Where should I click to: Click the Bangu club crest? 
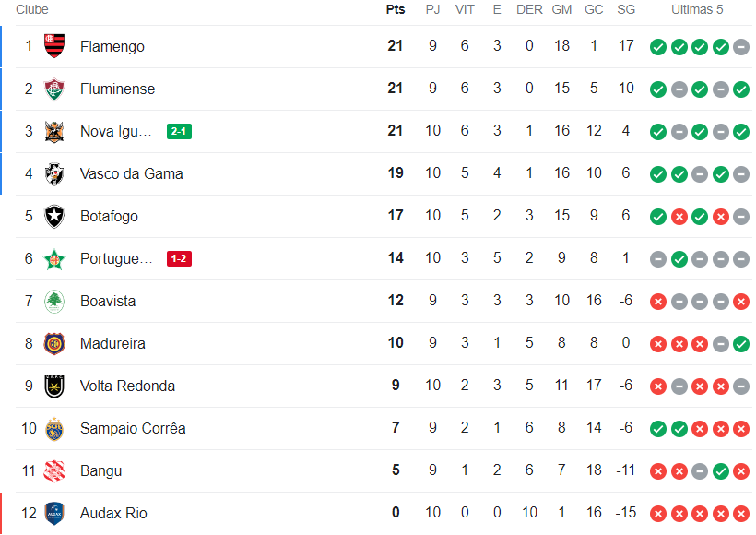pos(55,470)
